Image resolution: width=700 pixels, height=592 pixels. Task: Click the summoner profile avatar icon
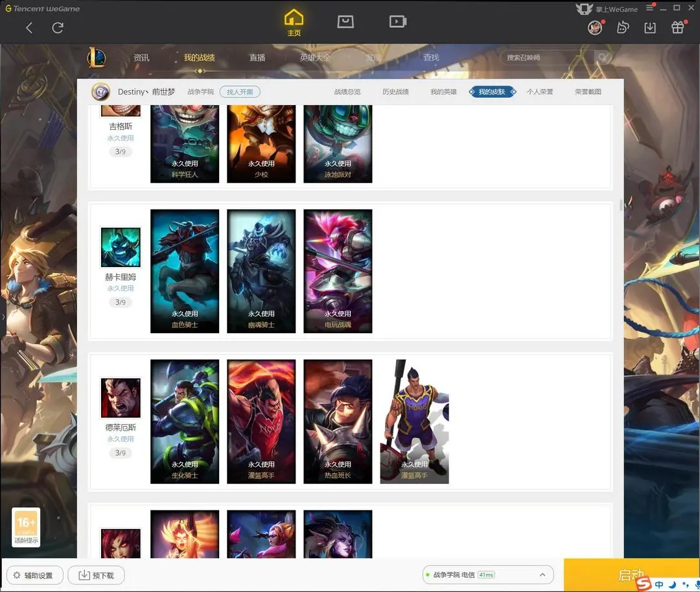click(101, 91)
